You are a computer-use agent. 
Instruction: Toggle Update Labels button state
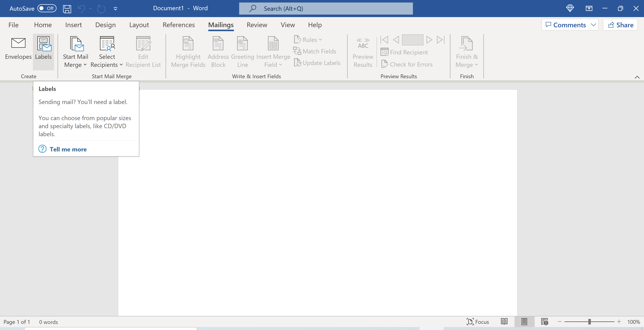point(318,63)
